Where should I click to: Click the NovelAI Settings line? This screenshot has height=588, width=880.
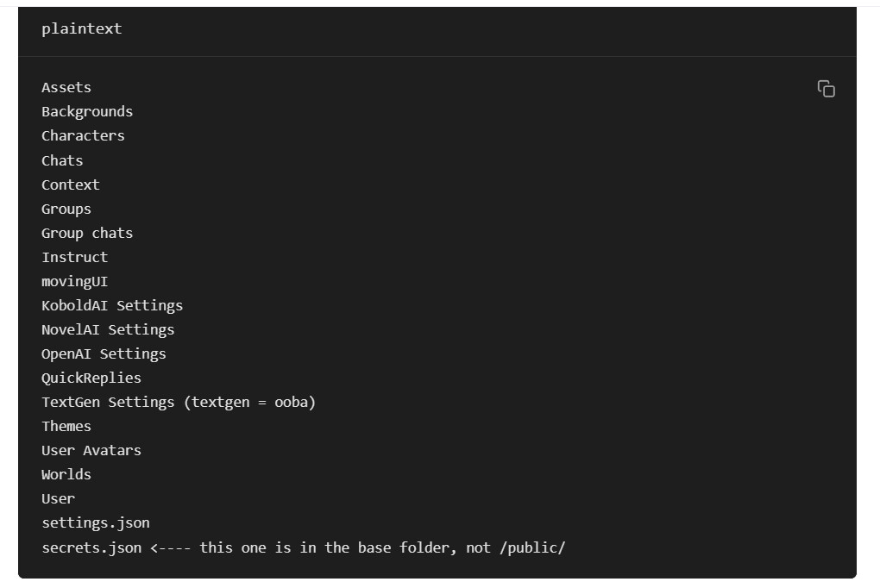pos(108,329)
